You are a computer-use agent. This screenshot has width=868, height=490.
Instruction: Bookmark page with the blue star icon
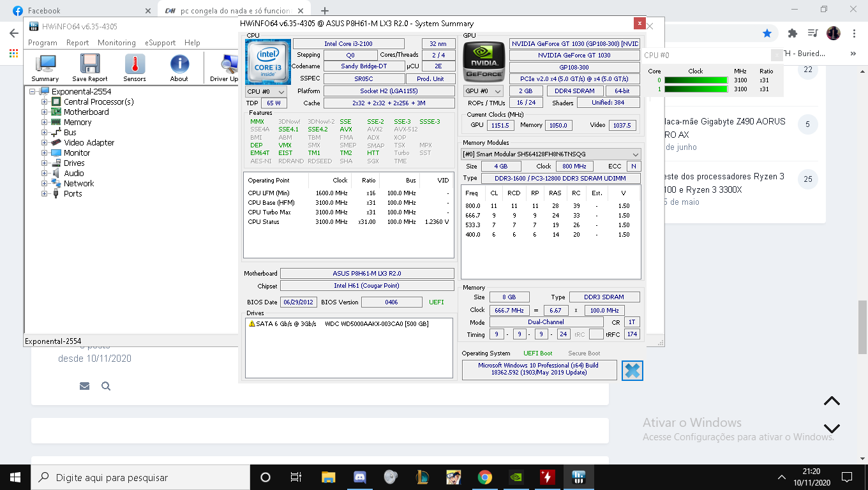point(767,33)
